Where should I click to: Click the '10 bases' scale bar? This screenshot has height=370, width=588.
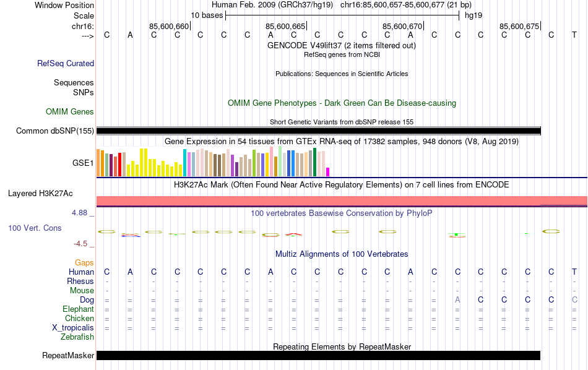(342, 15)
